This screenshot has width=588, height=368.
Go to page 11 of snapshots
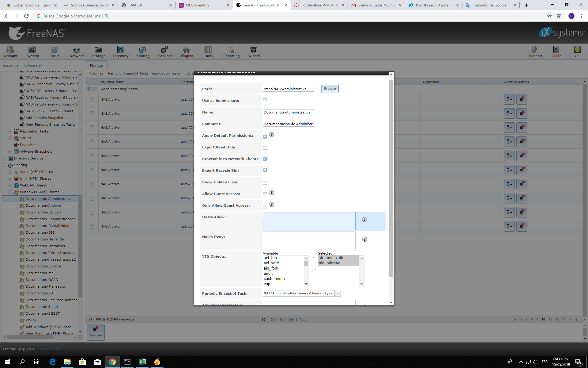pos(550,319)
